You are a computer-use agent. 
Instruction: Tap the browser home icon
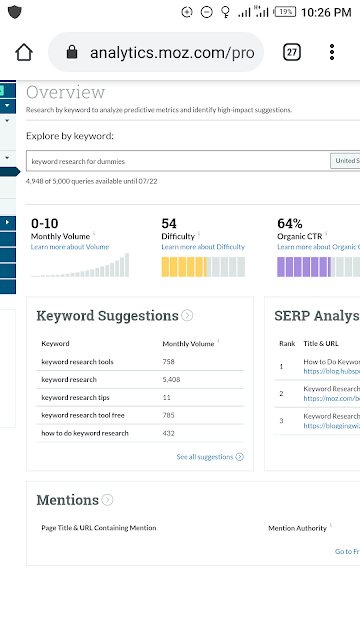pyautogui.click(x=24, y=52)
